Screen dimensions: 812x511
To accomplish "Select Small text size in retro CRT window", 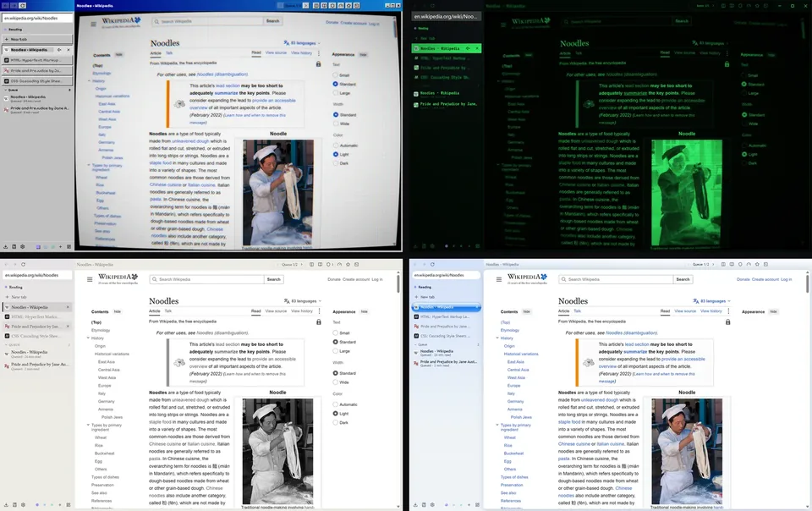I will (x=335, y=75).
